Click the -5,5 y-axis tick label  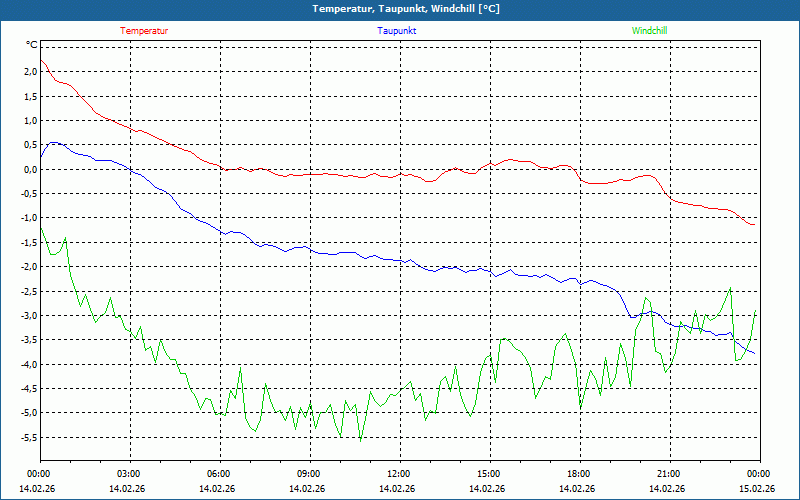coord(28,437)
